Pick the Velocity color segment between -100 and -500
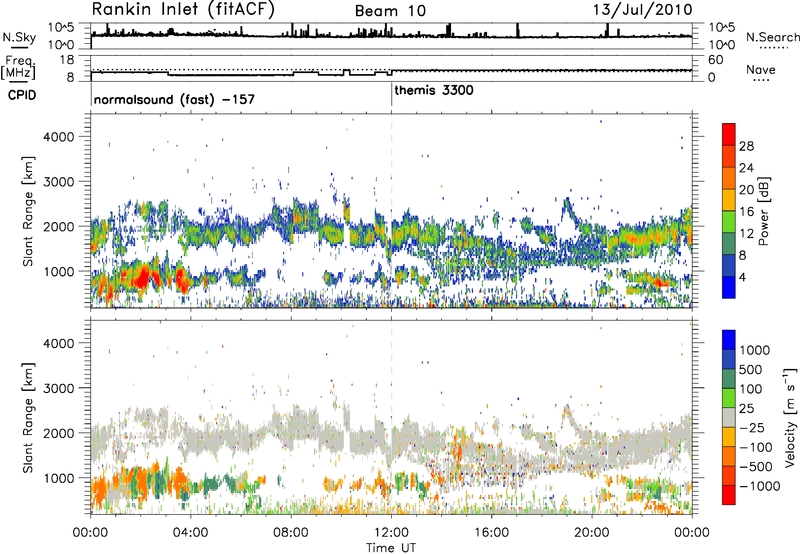Screen dimensions: 800x554 [729, 456]
